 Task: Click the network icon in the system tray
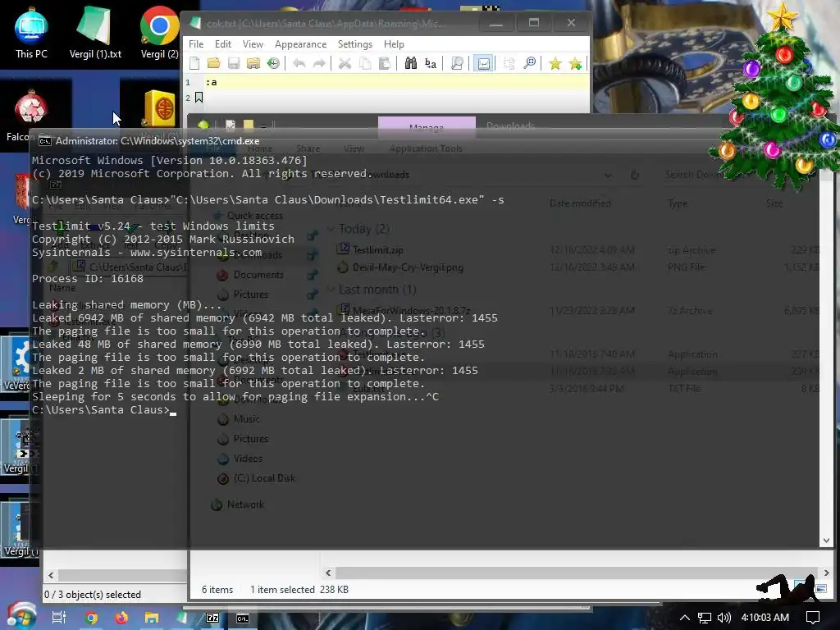tap(704, 618)
